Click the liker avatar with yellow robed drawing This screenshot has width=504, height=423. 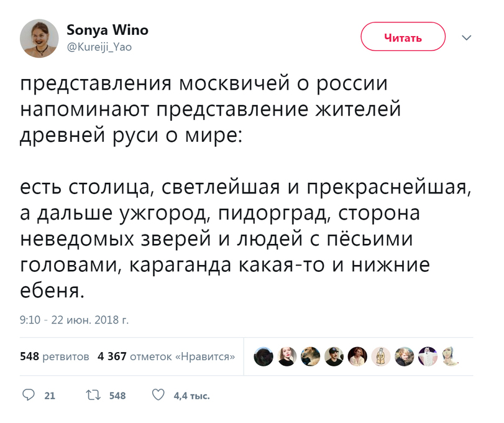[381, 356]
